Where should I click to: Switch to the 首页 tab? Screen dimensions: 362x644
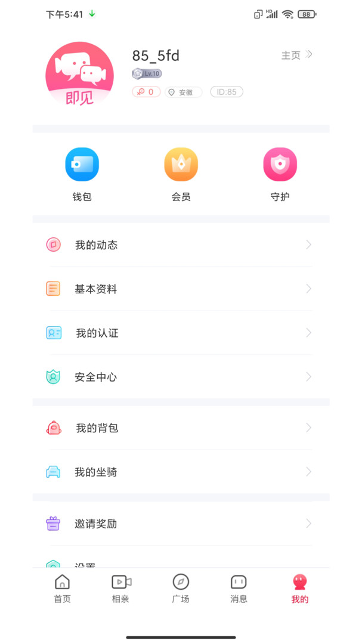pyautogui.click(x=62, y=589)
